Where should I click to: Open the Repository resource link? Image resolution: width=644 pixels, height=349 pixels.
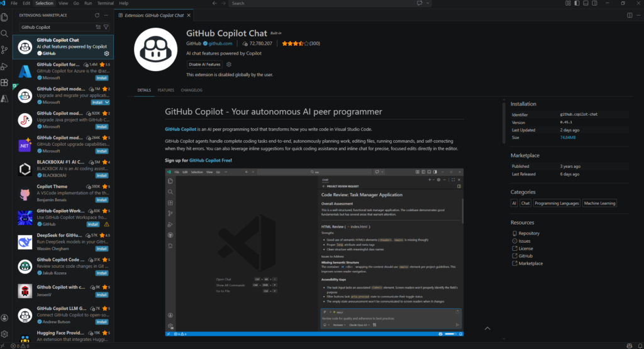pos(529,233)
